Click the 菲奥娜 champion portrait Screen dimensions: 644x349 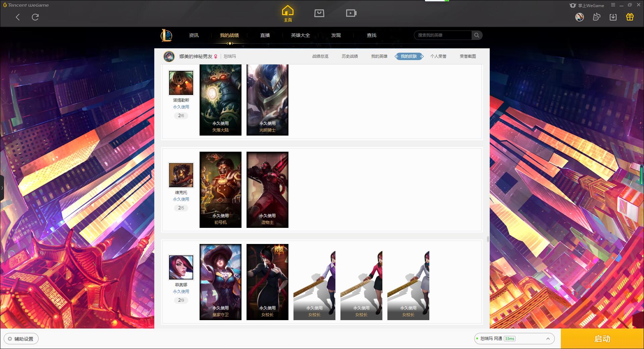coord(181,267)
